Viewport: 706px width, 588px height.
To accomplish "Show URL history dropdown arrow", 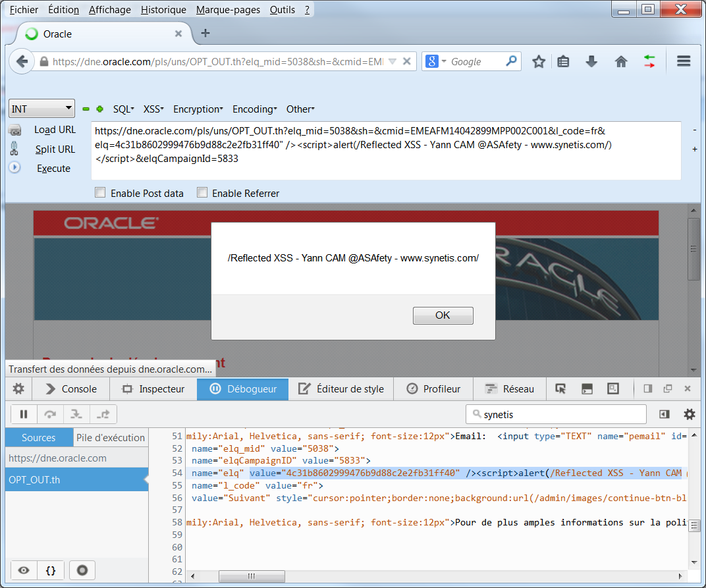I will click(x=393, y=61).
